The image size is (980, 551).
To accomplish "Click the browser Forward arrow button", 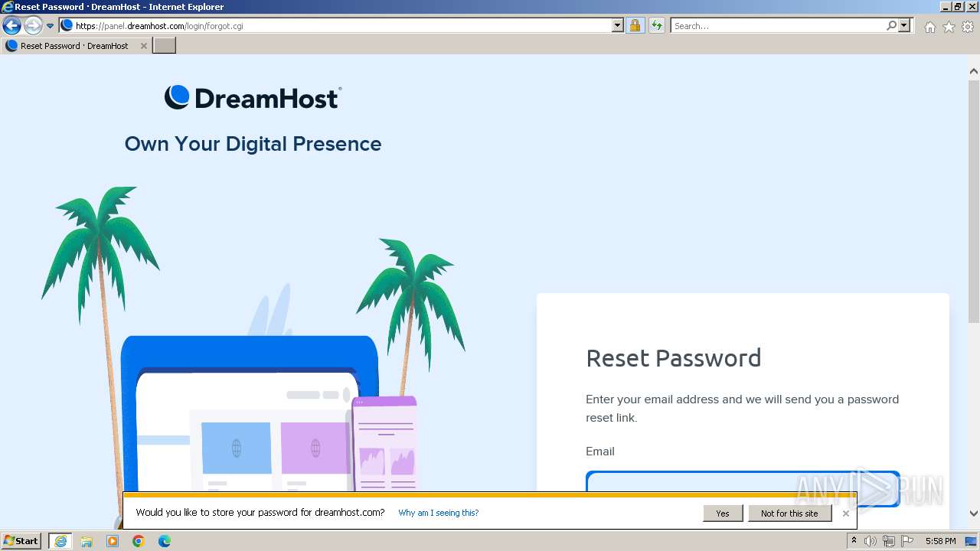I will pos(32,26).
